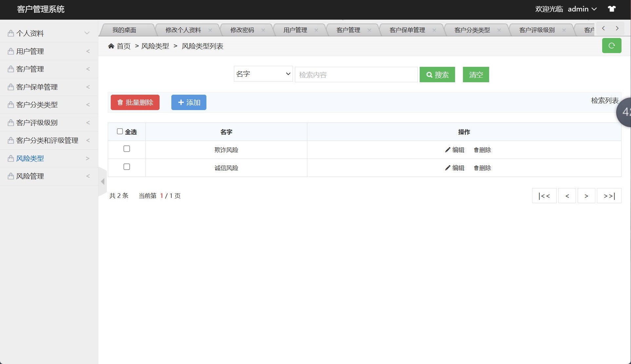Click the magnifier icon on the 搜索 button
Image resolution: width=631 pixels, height=364 pixels.
pyautogui.click(x=429, y=74)
